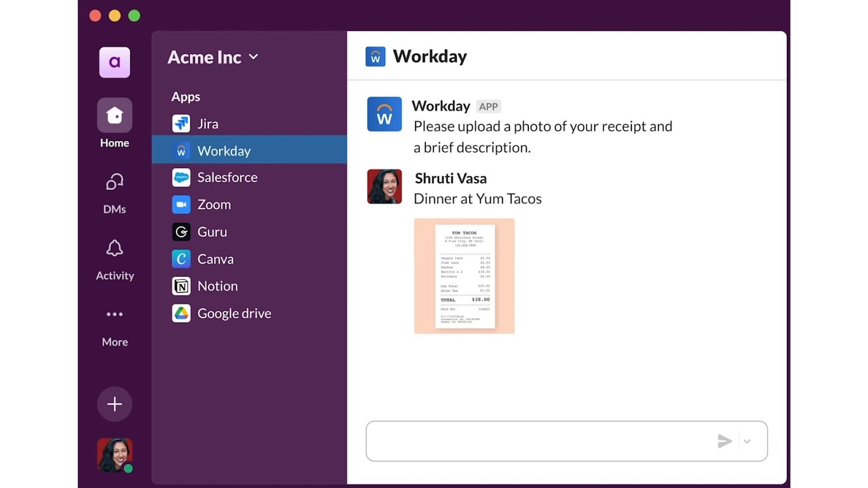Open Google drive from the sidebar
This screenshot has width=868, height=488.
coord(234,313)
